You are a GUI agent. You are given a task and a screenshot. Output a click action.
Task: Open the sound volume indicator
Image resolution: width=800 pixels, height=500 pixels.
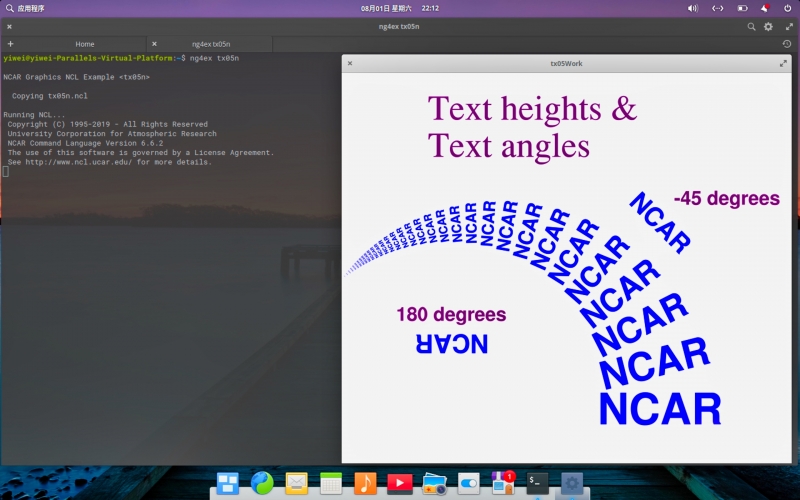[693, 8]
